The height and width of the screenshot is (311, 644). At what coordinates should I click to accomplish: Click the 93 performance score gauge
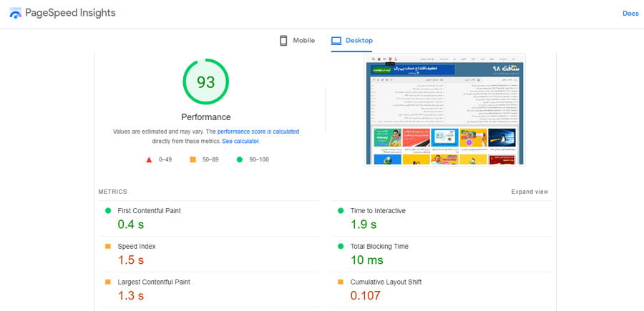pyautogui.click(x=206, y=82)
